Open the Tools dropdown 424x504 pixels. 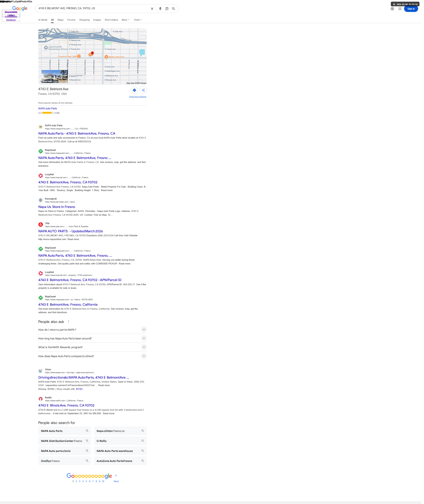[x=138, y=20]
